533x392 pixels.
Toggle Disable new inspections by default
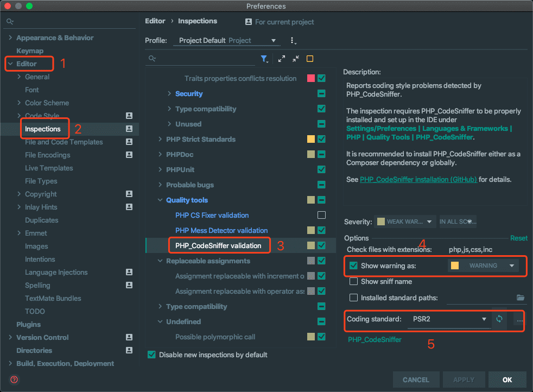151,355
